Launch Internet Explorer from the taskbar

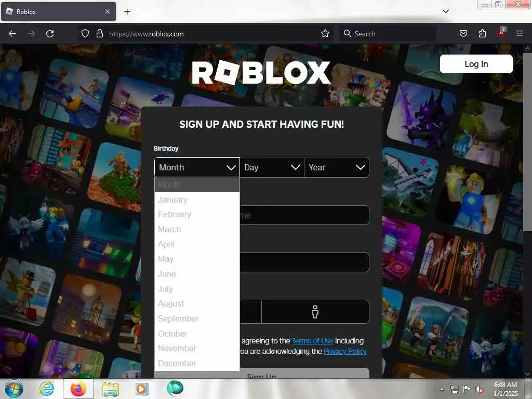[x=46, y=389]
